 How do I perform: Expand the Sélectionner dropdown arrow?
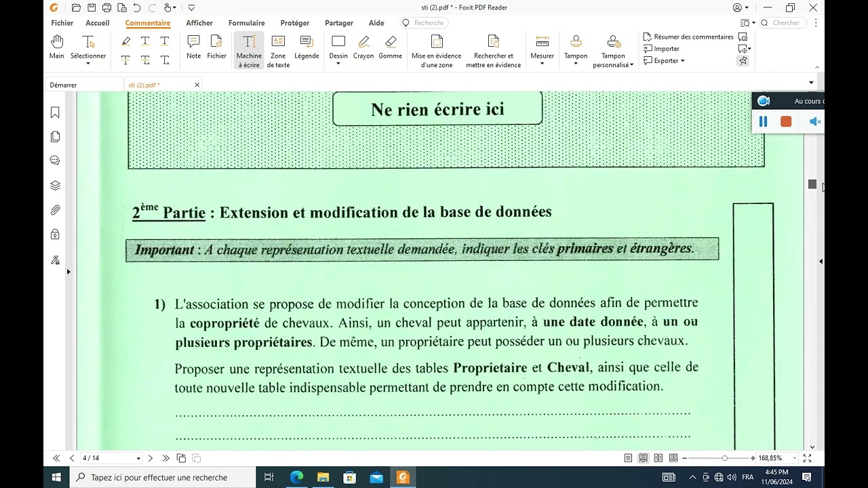click(88, 64)
